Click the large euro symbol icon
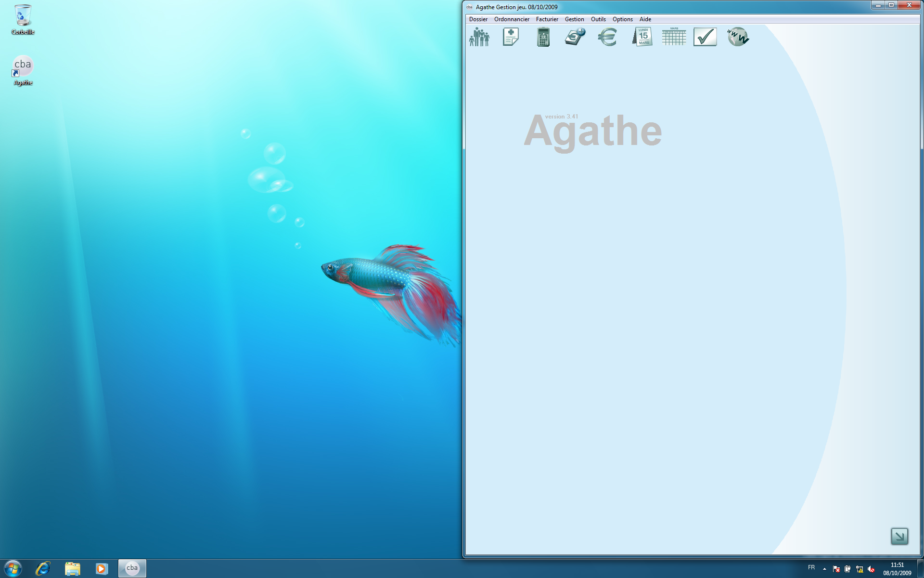Viewport: 924px width, 578px height. (608, 37)
